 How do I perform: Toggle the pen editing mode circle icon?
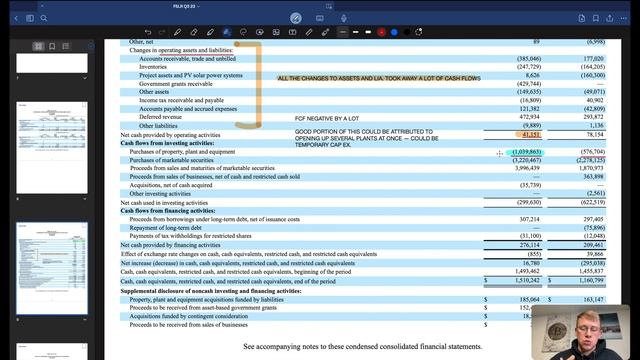coord(296,18)
